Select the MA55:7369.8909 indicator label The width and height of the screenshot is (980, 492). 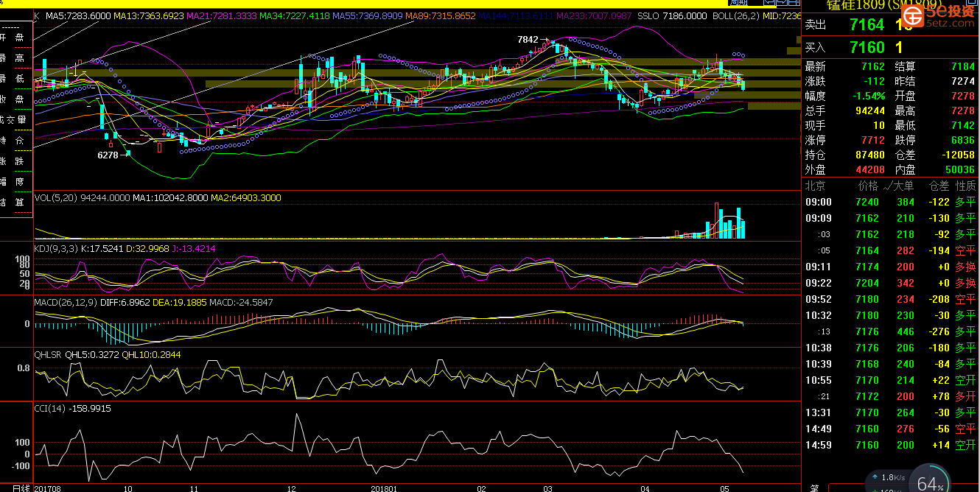click(366, 15)
